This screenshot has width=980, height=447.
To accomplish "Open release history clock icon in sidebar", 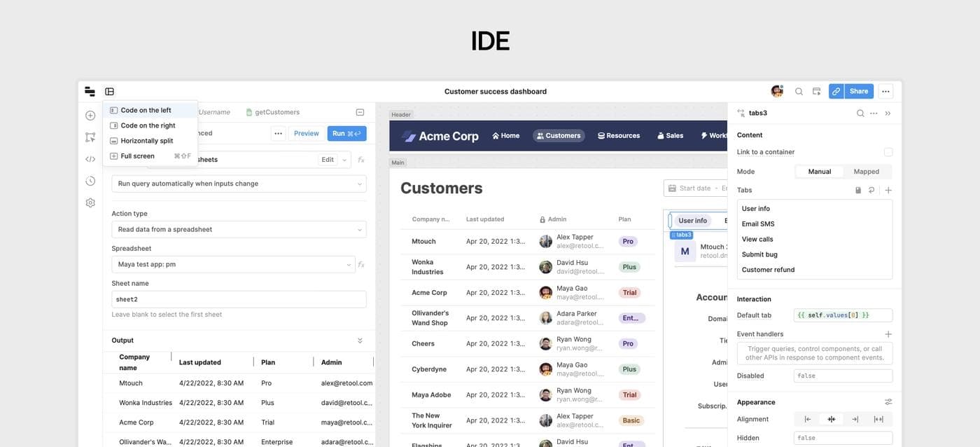I will 90,181.
